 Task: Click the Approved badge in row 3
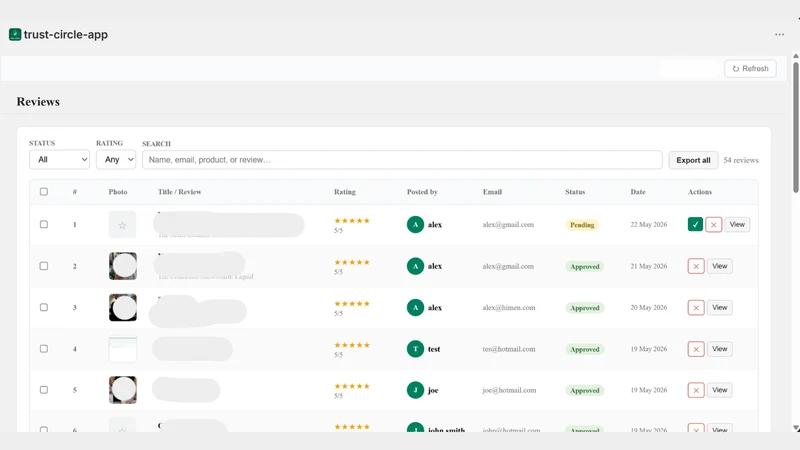(585, 308)
